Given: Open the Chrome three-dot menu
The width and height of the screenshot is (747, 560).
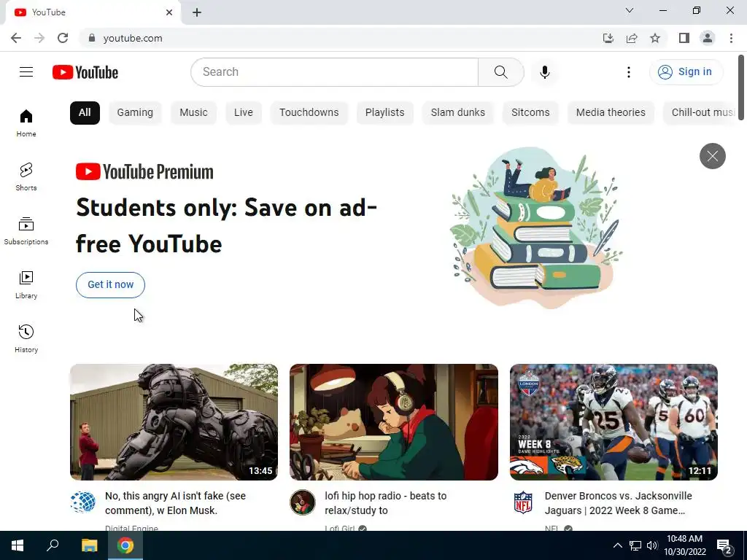Looking at the screenshot, I should pyautogui.click(x=731, y=38).
